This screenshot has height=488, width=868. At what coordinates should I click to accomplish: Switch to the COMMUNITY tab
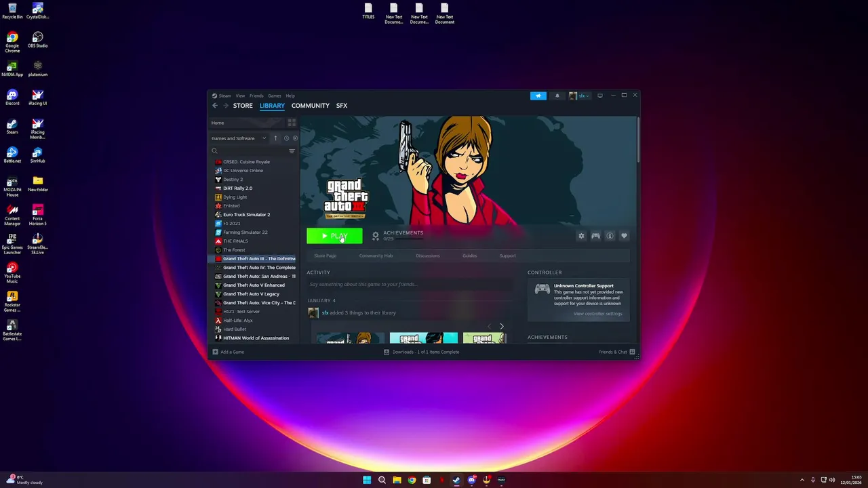(x=311, y=106)
